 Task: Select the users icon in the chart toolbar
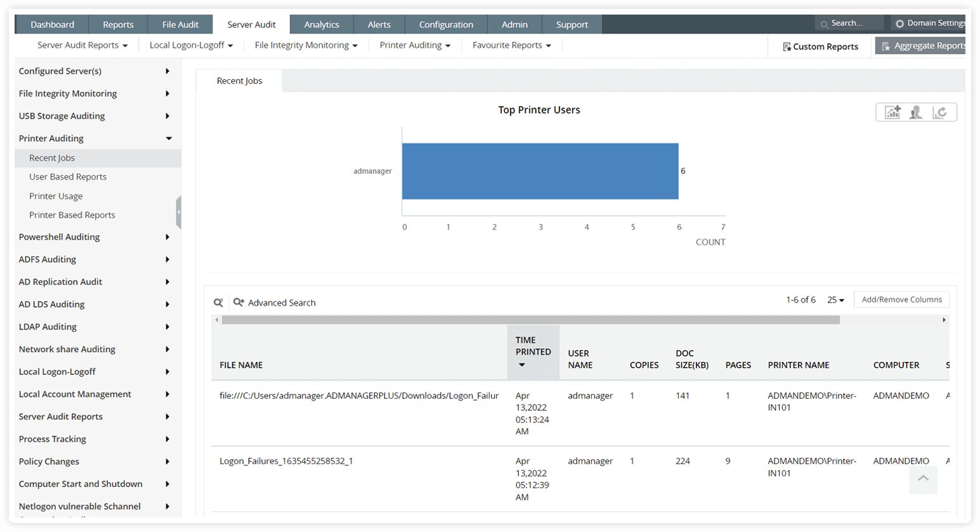click(x=916, y=112)
